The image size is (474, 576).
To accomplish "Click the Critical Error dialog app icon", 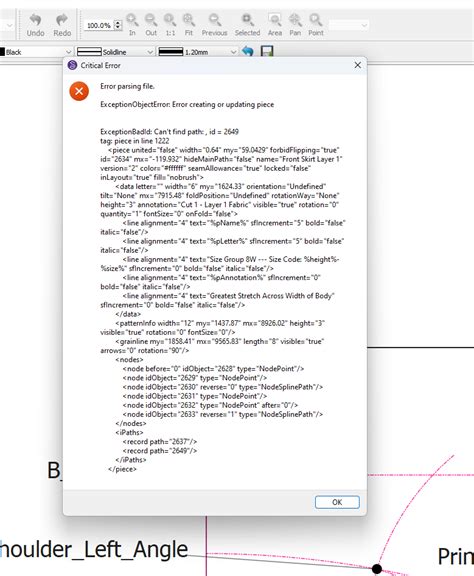I will (x=72, y=65).
